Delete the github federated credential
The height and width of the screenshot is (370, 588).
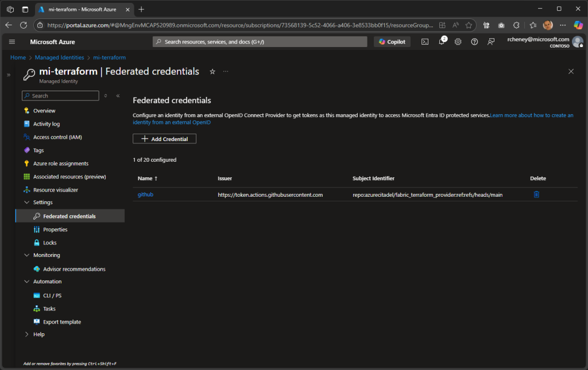[536, 194]
